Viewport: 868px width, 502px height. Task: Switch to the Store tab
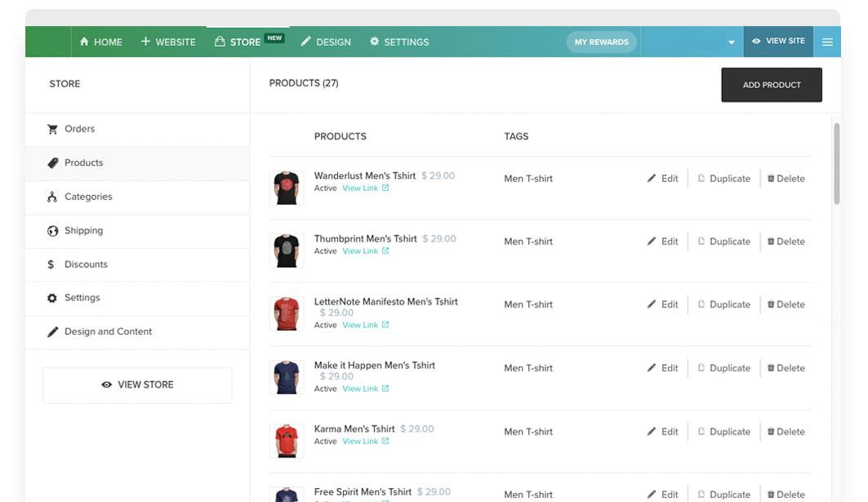click(x=249, y=42)
